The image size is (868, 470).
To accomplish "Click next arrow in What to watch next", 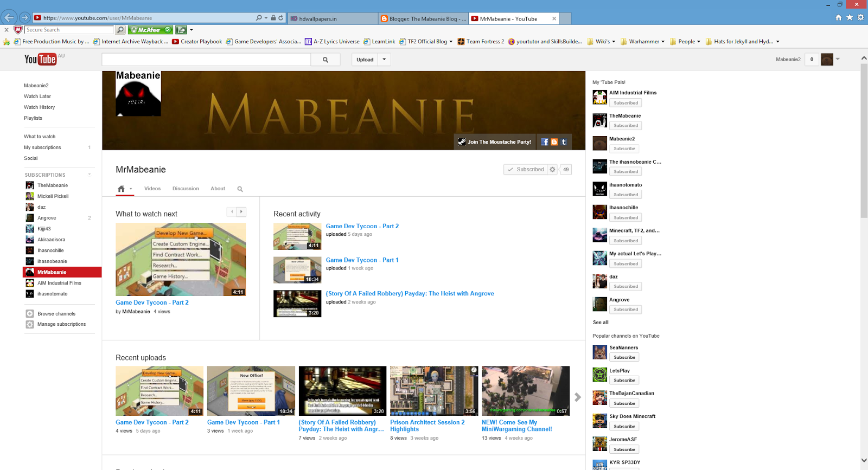I will (241, 212).
